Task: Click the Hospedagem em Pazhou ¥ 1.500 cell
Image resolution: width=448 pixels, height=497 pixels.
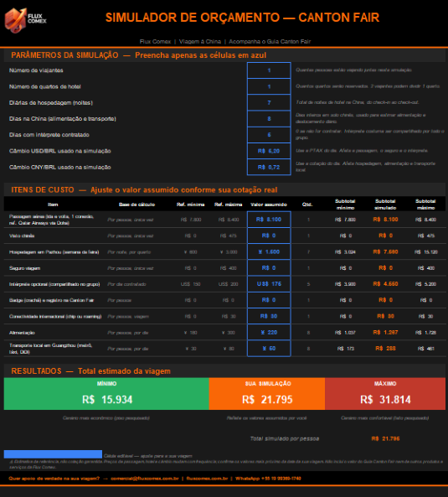Action: click(x=269, y=251)
